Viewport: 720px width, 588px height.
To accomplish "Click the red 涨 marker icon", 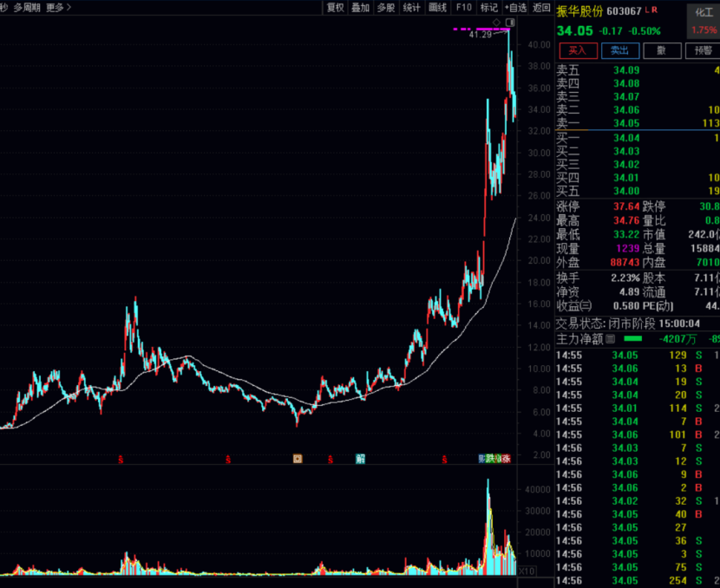I will tap(506, 458).
